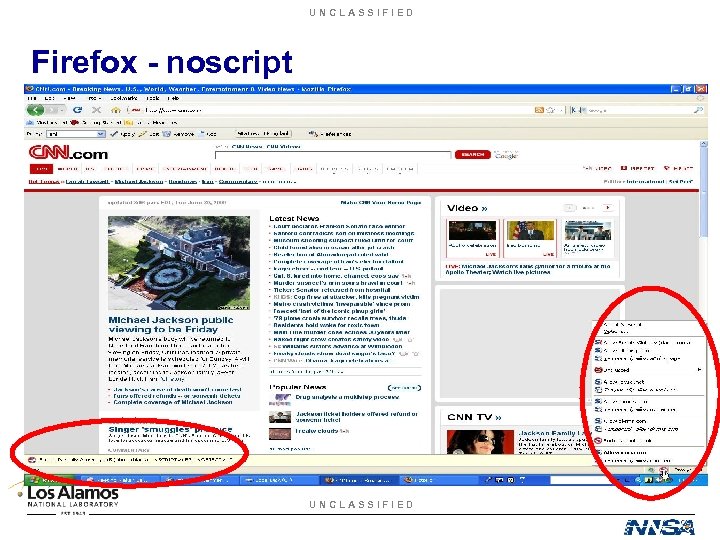Image resolution: width=720 pixels, height=540 pixels.
Task: Open the 'CNN TV »' section heading
Action: (474, 417)
